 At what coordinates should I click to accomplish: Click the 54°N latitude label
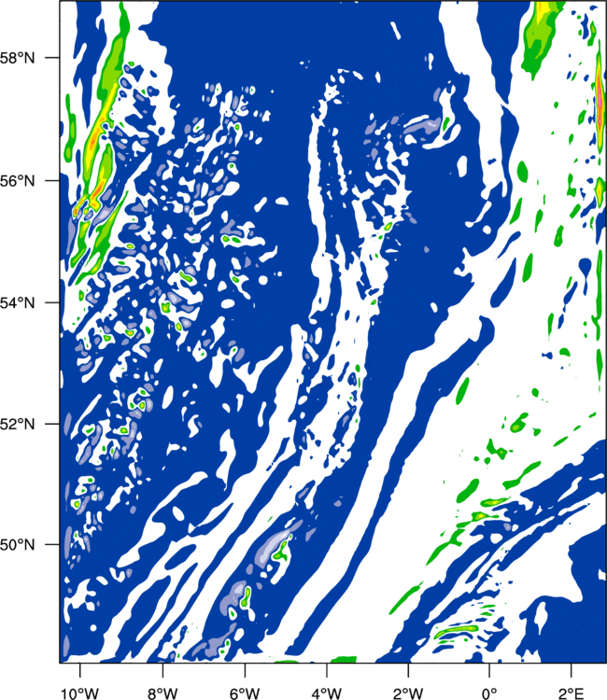tap(18, 302)
